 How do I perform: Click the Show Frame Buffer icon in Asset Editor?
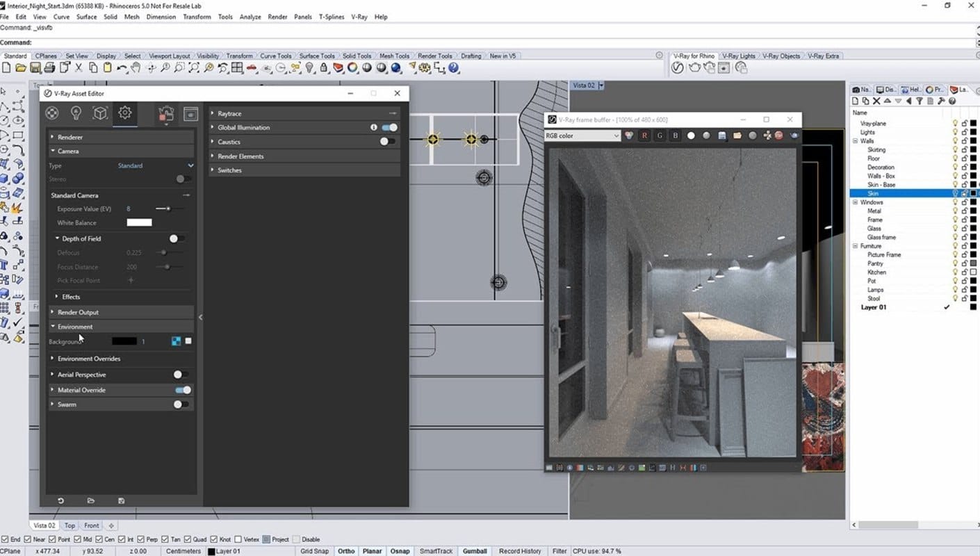190,114
